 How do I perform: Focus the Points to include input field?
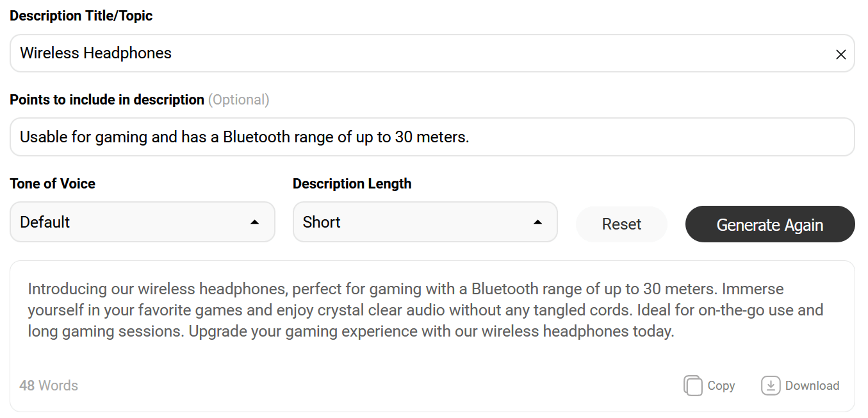(x=432, y=137)
